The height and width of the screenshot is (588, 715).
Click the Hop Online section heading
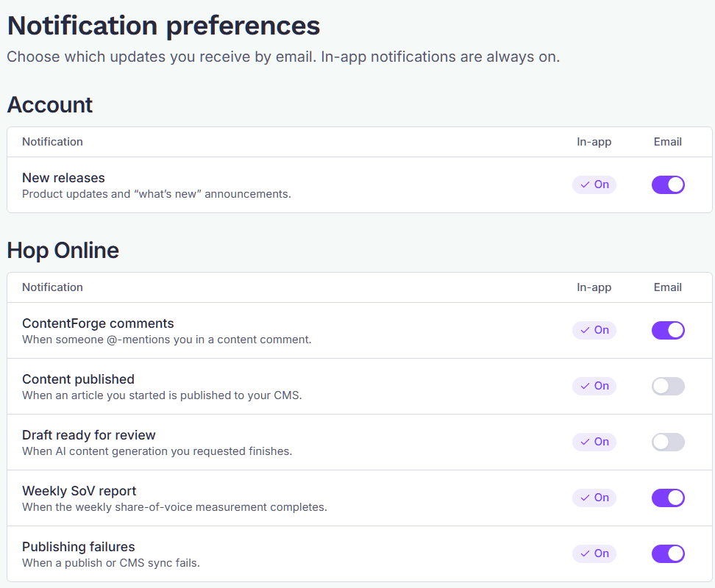coord(63,251)
